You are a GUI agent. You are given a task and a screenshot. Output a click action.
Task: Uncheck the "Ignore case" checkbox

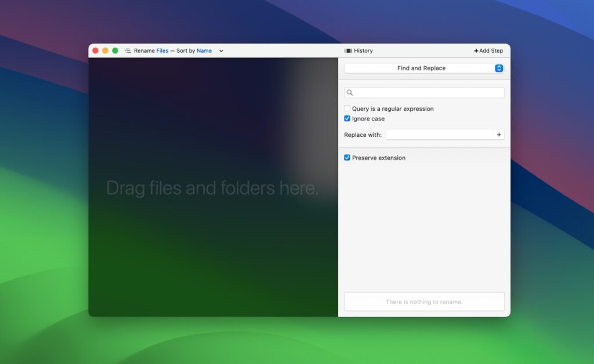click(x=347, y=118)
